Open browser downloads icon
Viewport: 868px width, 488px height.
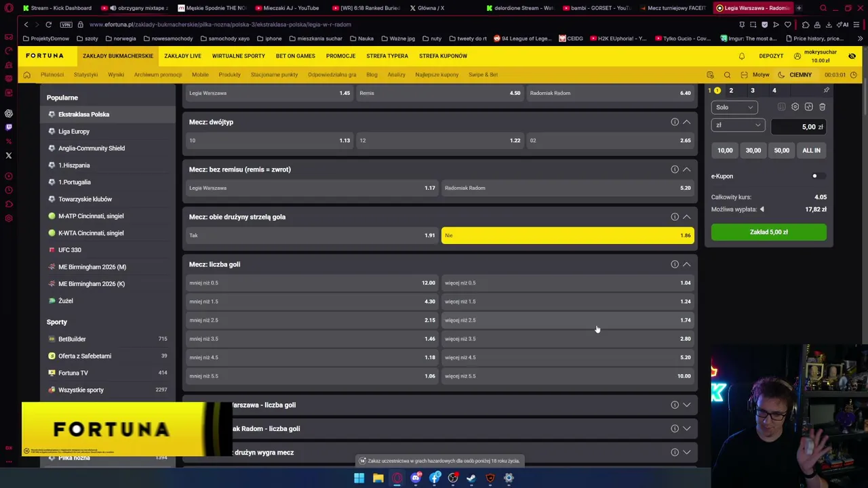pos(829,24)
